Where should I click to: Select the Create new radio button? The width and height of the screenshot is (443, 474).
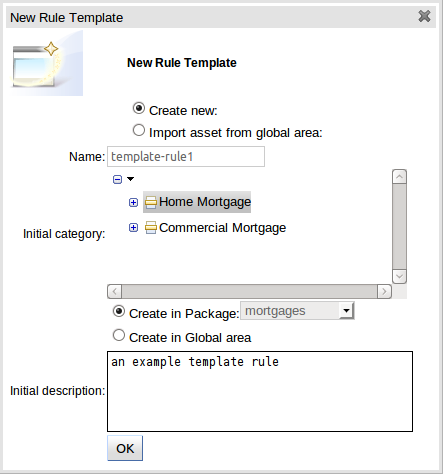pos(139,108)
